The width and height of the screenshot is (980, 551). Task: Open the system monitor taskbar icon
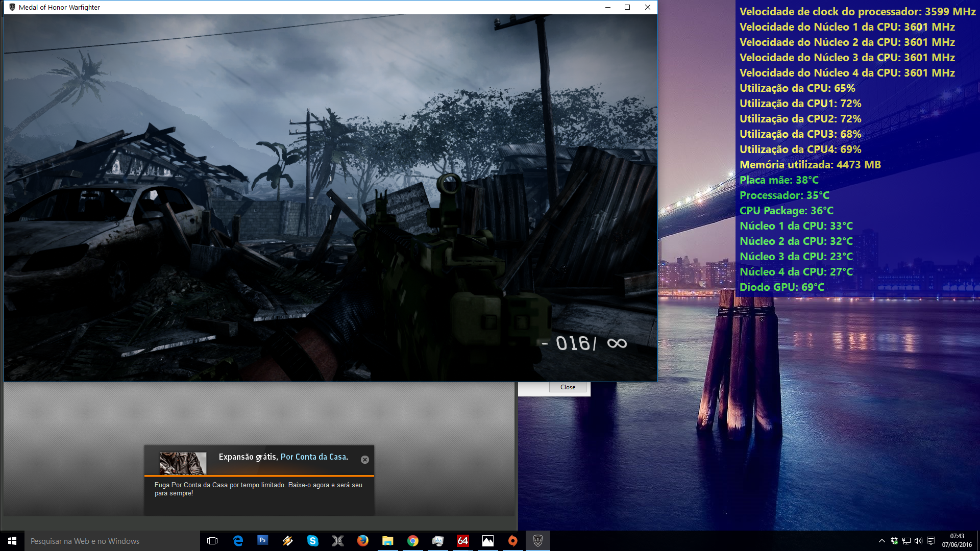[x=438, y=541]
